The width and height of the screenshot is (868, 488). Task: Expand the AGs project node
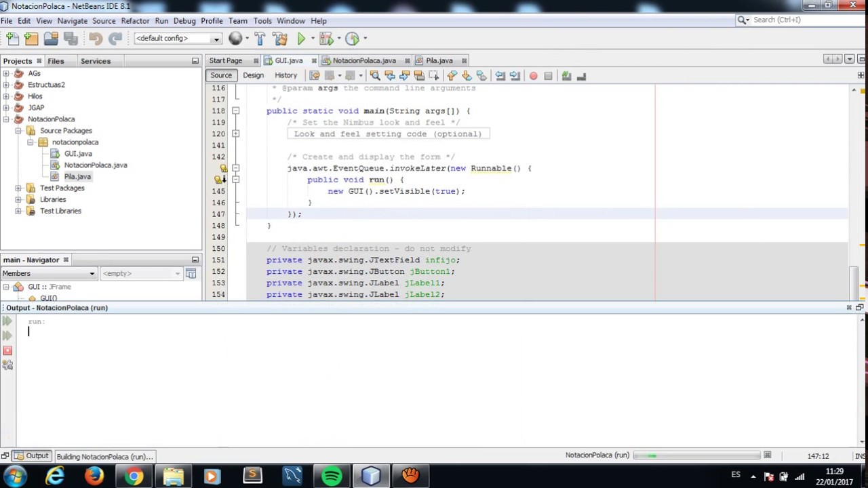click(6, 73)
